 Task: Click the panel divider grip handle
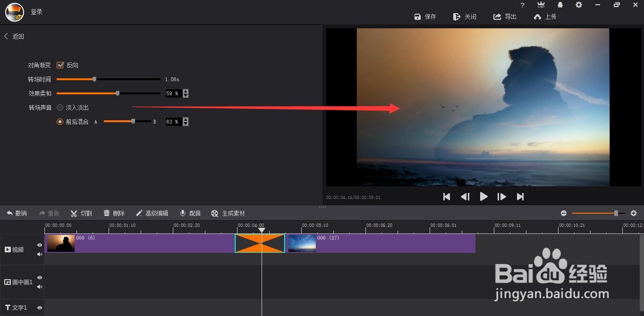click(322, 207)
